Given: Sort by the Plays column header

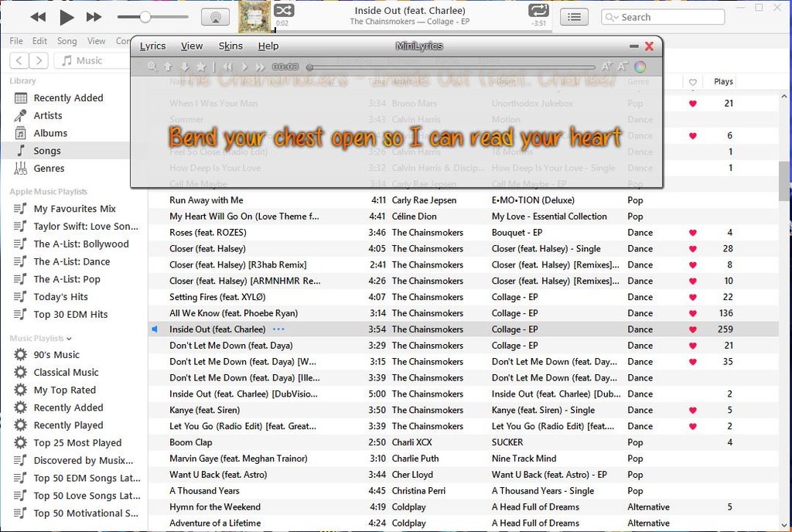Looking at the screenshot, I should pos(723,81).
